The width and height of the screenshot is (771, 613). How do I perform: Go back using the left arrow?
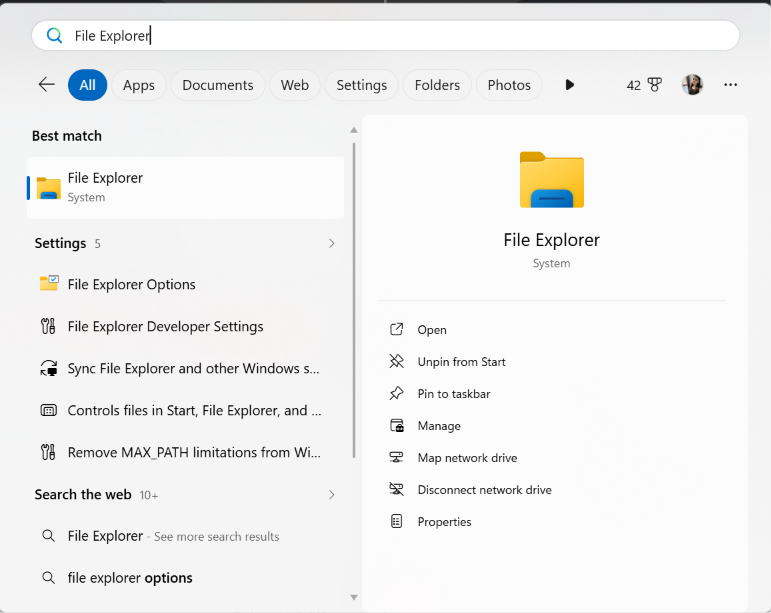coord(47,85)
